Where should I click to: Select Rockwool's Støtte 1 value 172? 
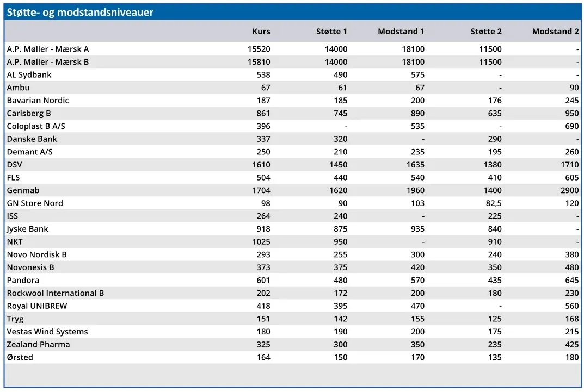[340, 293]
